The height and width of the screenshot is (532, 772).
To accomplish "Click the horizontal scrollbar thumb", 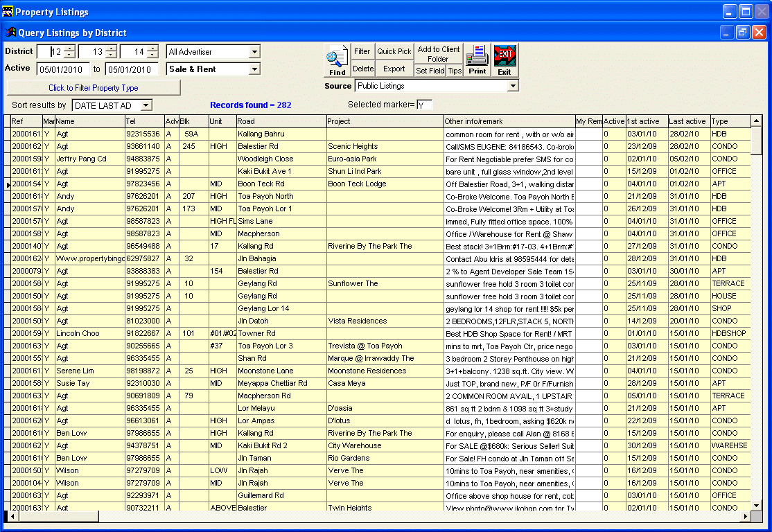I will 58,516.
